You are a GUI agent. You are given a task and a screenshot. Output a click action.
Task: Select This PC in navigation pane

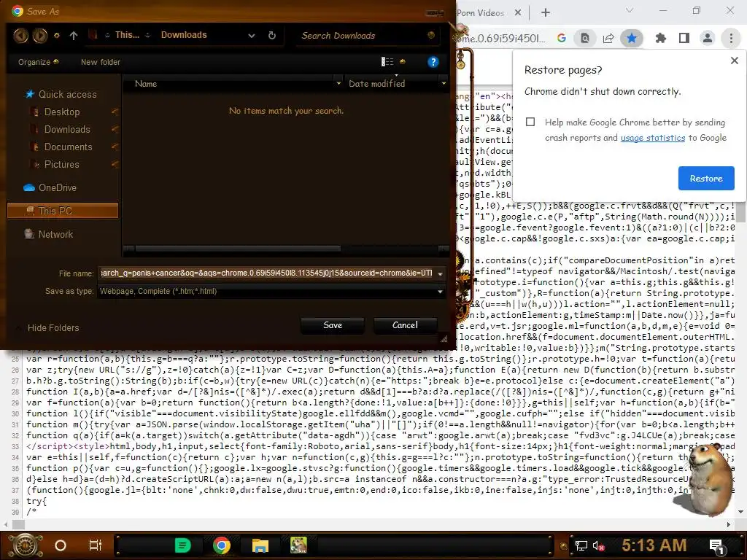[63, 211]
